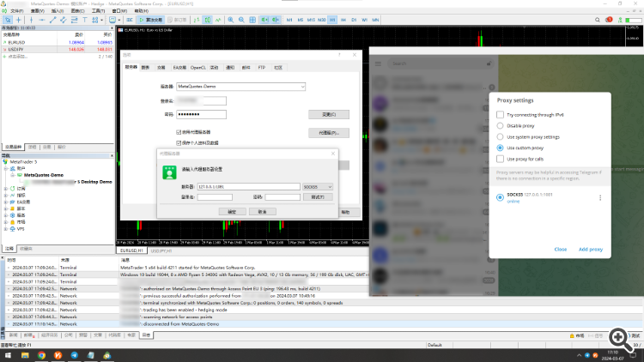Toggle Use proxy for calls checkbox
This screenshot has height=362, width=644.
(500, 159)
